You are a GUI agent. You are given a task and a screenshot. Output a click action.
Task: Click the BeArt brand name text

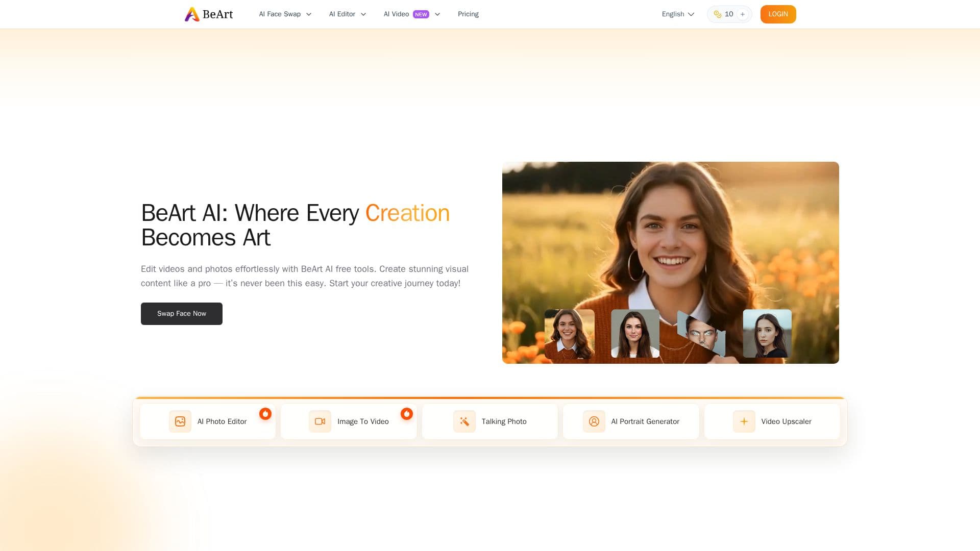click(217, 14)
